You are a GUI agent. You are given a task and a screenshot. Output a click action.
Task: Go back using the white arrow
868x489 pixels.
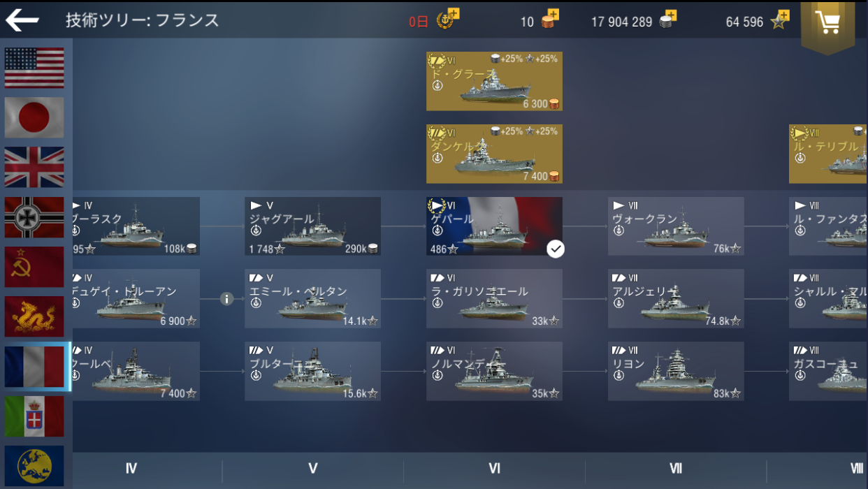click(22, 20)
